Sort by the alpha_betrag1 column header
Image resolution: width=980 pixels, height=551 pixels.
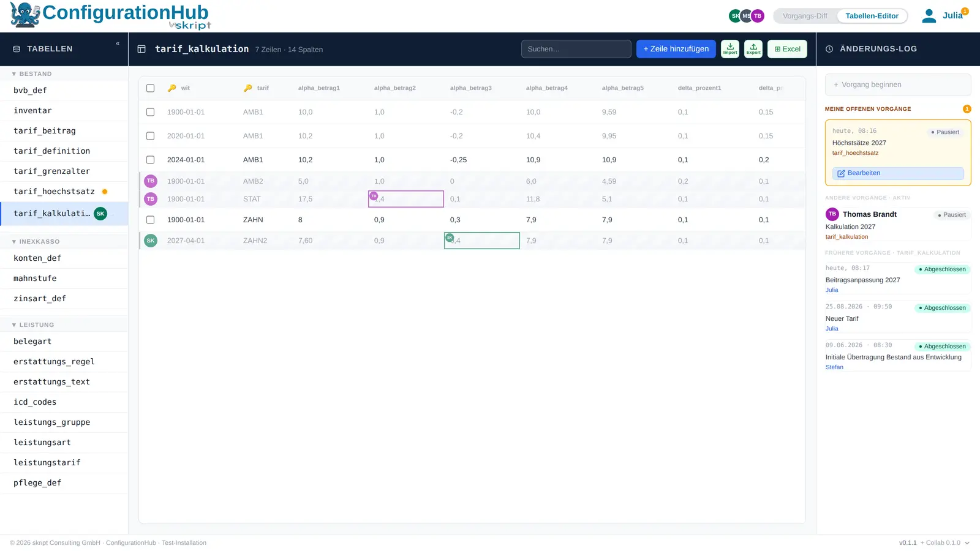[318, 88]
